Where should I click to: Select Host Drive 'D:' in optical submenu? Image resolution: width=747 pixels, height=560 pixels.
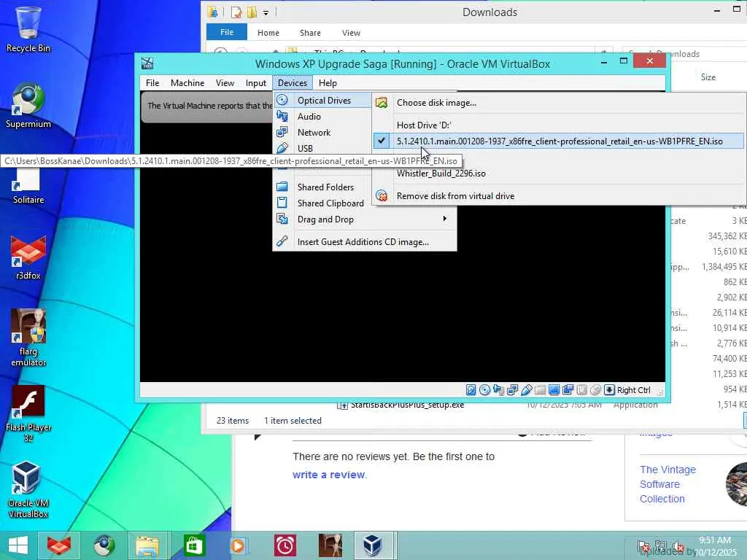coord(558,125)
